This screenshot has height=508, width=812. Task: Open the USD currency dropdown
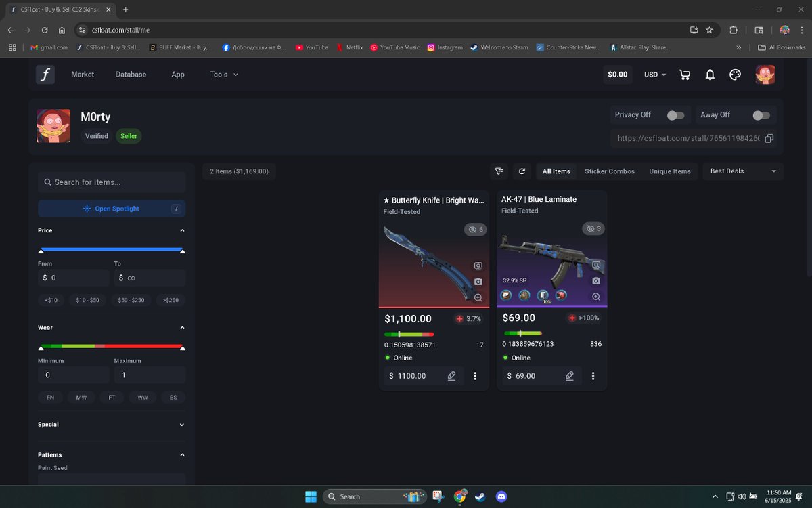click(655, 75)
